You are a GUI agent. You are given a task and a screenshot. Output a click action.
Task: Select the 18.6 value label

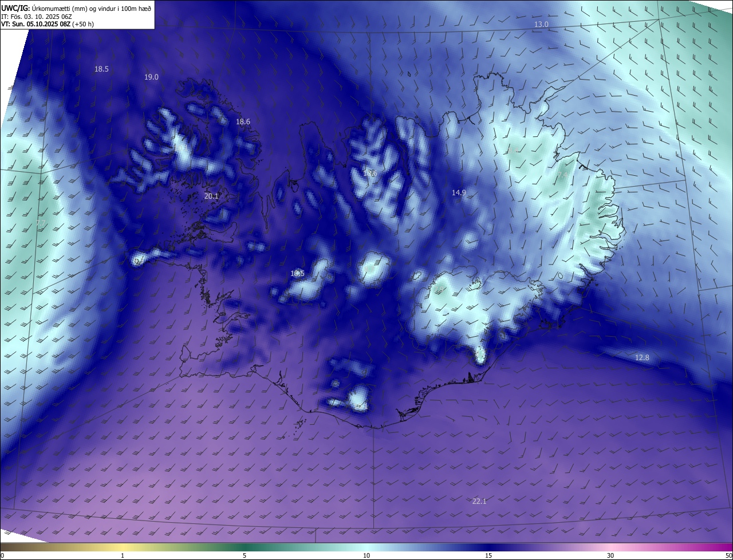pyautogui.click(x=243, y=122)
